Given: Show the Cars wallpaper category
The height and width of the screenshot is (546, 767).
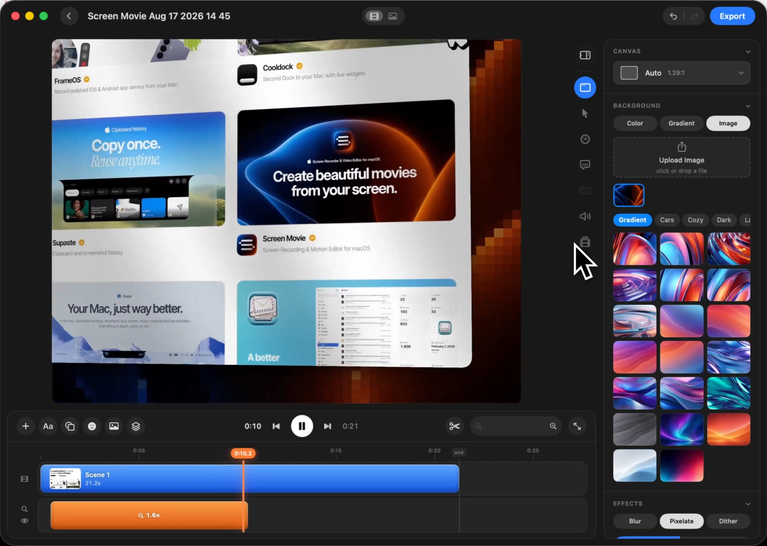Looking at the screenshot, I should [x=667, y=220].
